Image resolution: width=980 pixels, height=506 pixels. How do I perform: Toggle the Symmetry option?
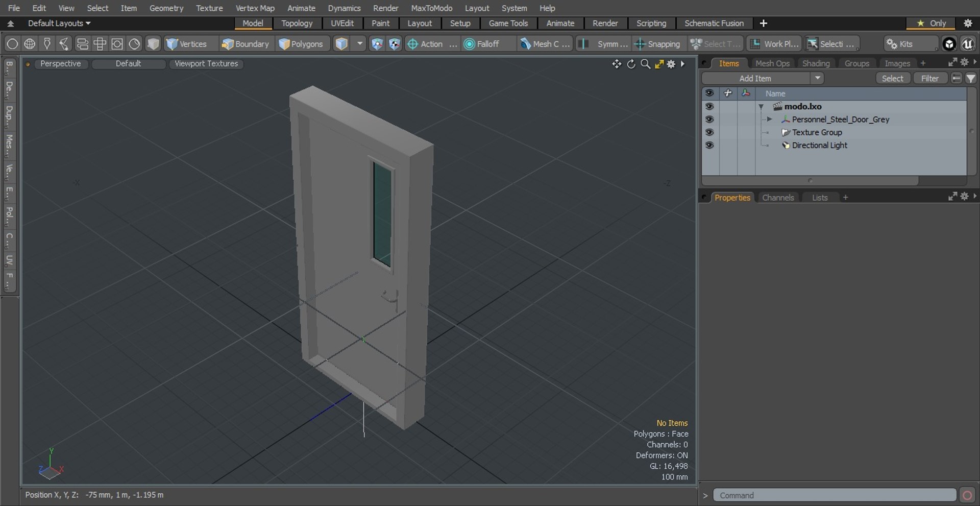tap(604, 44)
